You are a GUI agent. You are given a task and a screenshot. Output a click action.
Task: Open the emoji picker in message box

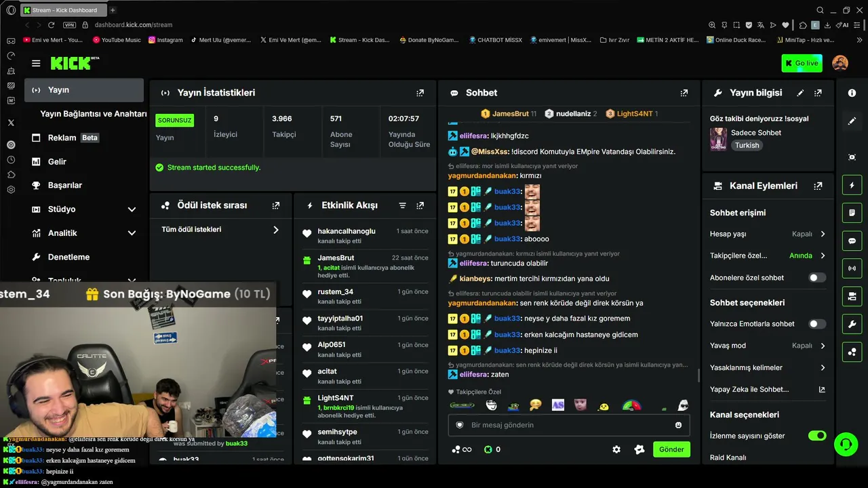[678, 425]
